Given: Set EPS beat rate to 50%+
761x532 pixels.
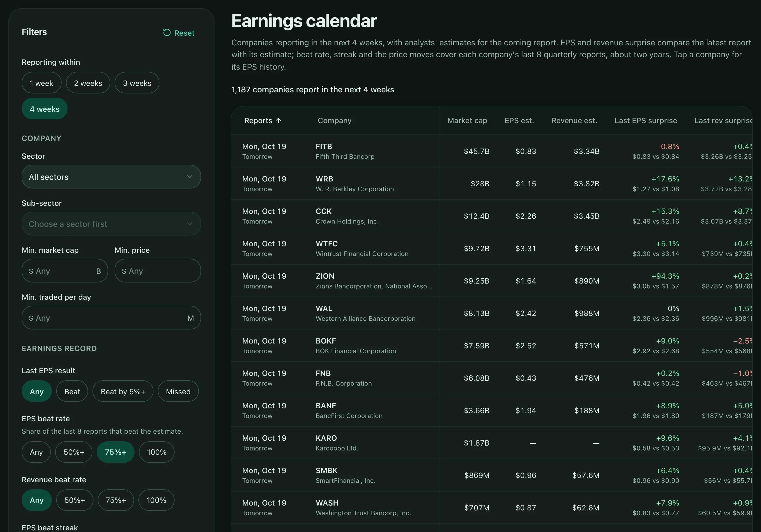Looking at the screenshot, I should 74,452.
